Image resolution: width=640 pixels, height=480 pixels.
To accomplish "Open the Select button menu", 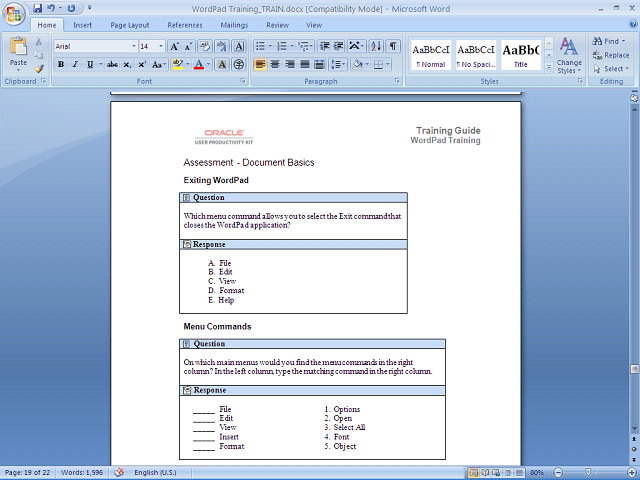I will tap(611, 69).
